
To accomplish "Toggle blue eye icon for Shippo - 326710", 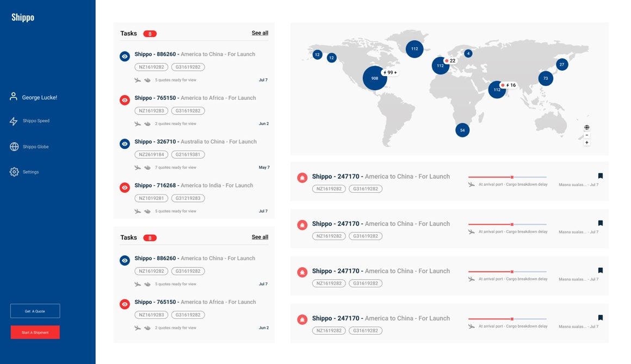I will [x=125, y=144].
